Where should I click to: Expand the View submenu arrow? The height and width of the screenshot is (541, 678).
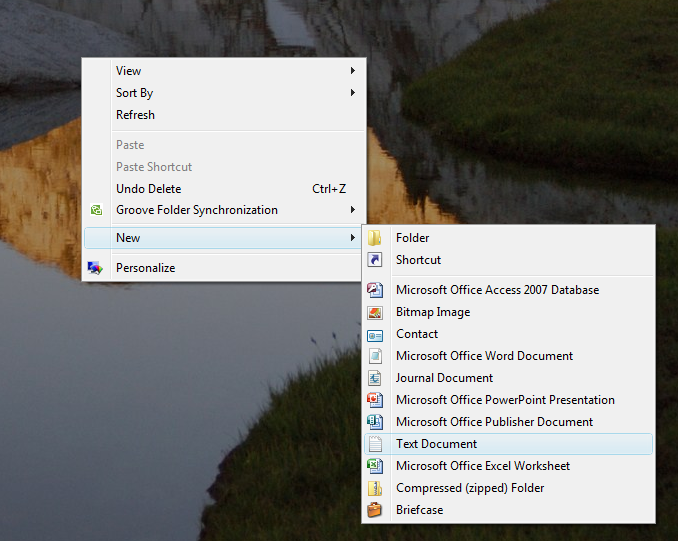coord(353,70)
